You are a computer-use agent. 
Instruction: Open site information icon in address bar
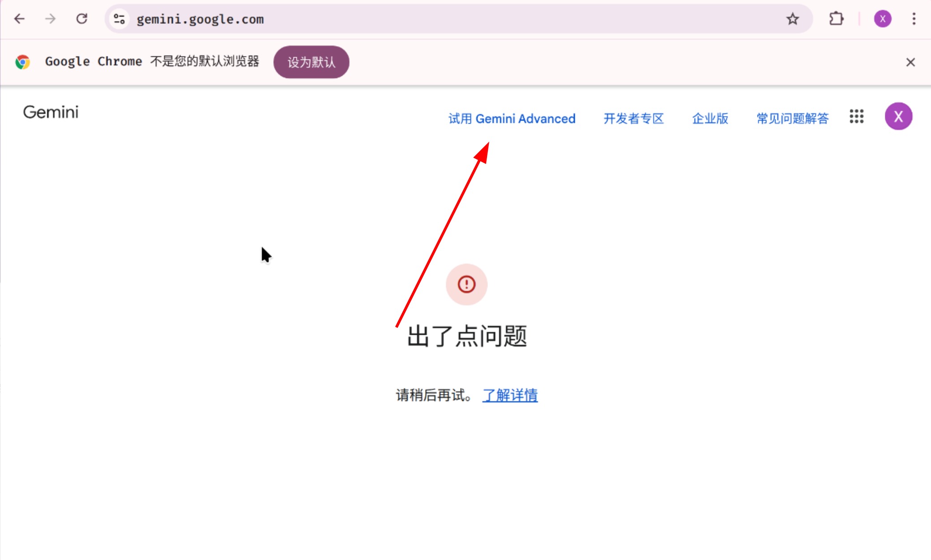pyautogui.click(x=119, y=19)
